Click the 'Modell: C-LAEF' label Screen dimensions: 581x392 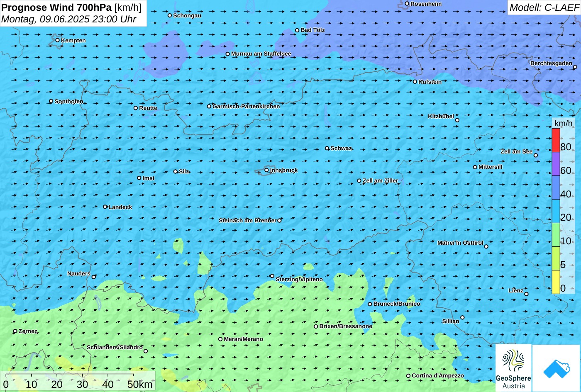[x=544, y=7]
